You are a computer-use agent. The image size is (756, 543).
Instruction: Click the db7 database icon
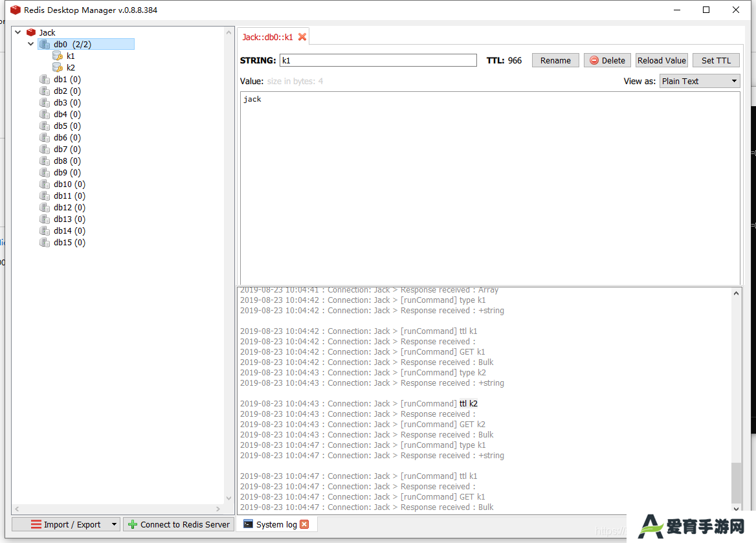coord(45,149)
